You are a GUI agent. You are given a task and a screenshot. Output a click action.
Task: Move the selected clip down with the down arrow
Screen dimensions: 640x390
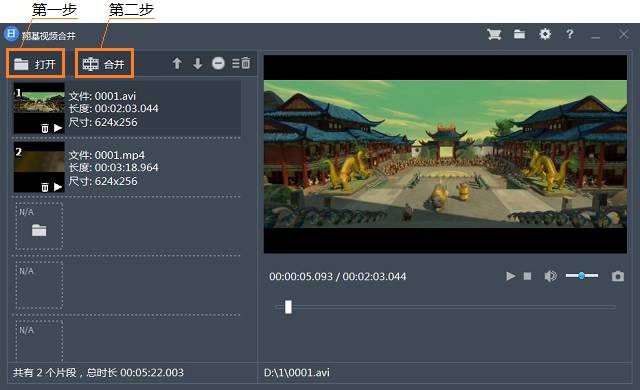(x=198, y=63)
